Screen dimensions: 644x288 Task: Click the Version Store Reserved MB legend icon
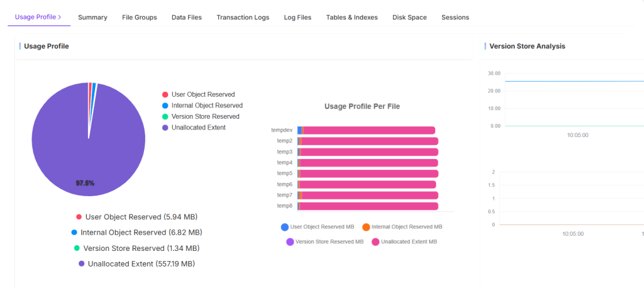[x=290, y=241]
